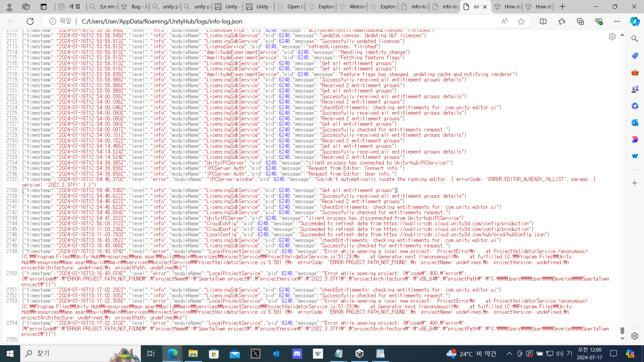The width and height of the screenshot is (644, 362).
Task: Click line number 2749
Action: 11,251
